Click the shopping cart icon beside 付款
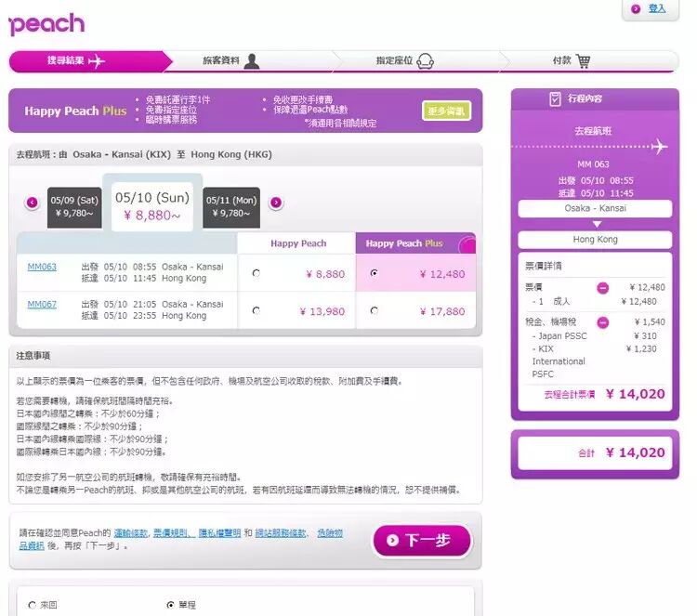 [x=584, y=60]
